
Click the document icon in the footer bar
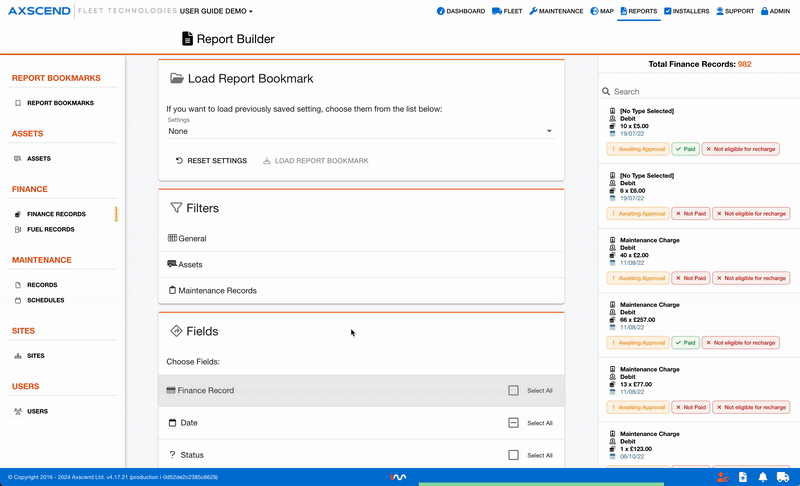coord(742,477)
